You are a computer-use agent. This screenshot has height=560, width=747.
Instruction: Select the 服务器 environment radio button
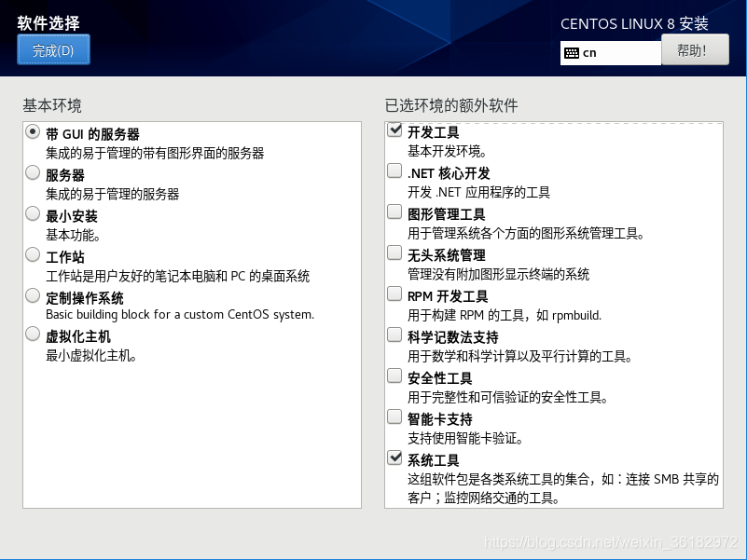coord(33,172)
